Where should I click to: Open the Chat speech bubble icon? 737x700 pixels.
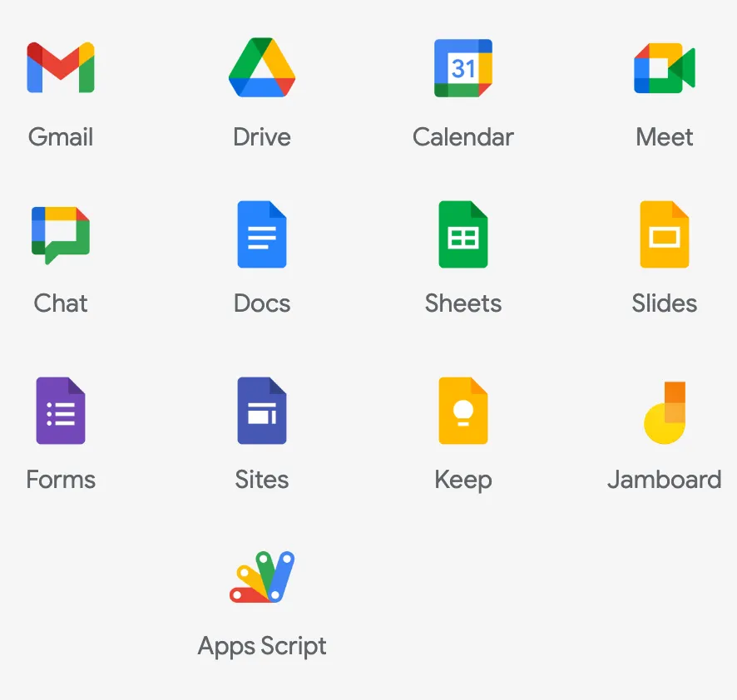pos(61,235)
